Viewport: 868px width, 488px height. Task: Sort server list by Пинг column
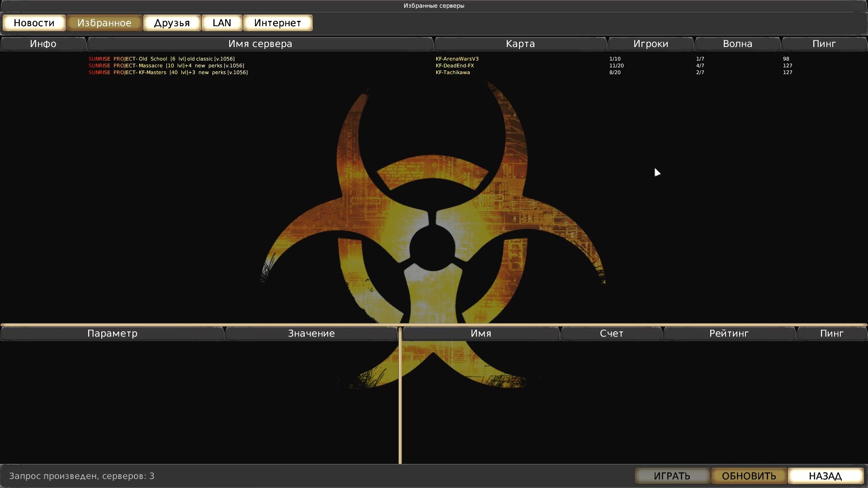click(x=824, y=44)
